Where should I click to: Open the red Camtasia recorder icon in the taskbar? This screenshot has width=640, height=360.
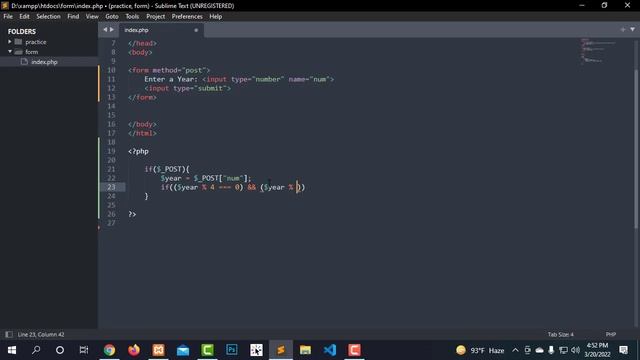(x=354, y=350)
